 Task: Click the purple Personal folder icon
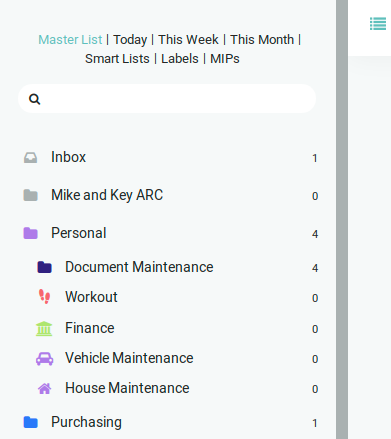30,233
